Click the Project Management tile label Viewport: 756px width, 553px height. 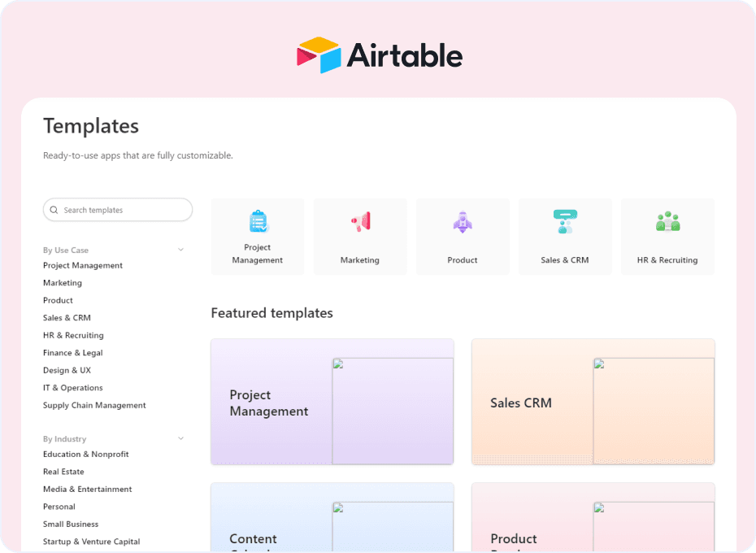tap(258, 254)
